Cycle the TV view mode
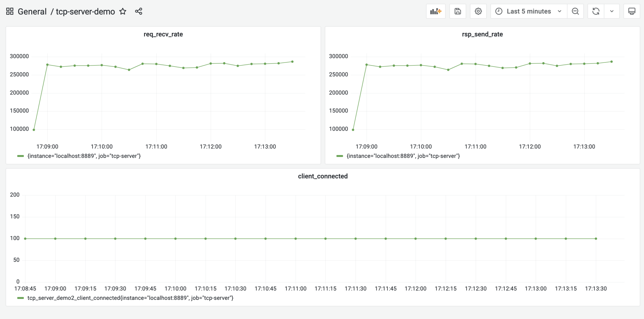644x319 pixels. [632, 11]
